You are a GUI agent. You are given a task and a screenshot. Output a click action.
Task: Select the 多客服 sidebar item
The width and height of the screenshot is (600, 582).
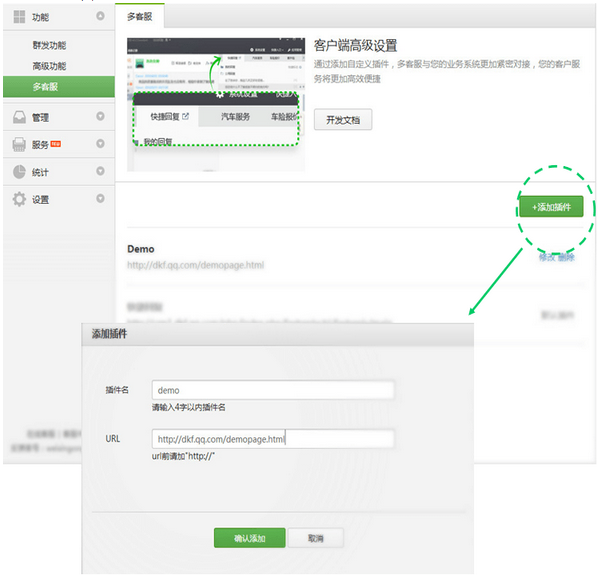[59, 86]
